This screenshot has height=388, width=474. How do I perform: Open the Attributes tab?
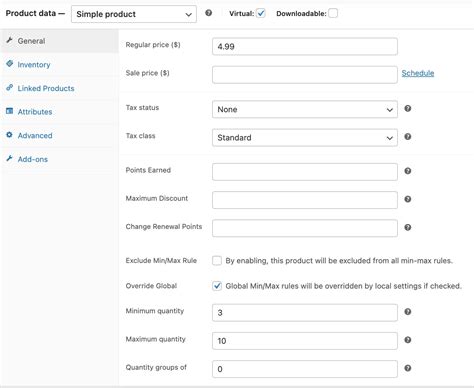pyautogui.click(x=59, y=112)
